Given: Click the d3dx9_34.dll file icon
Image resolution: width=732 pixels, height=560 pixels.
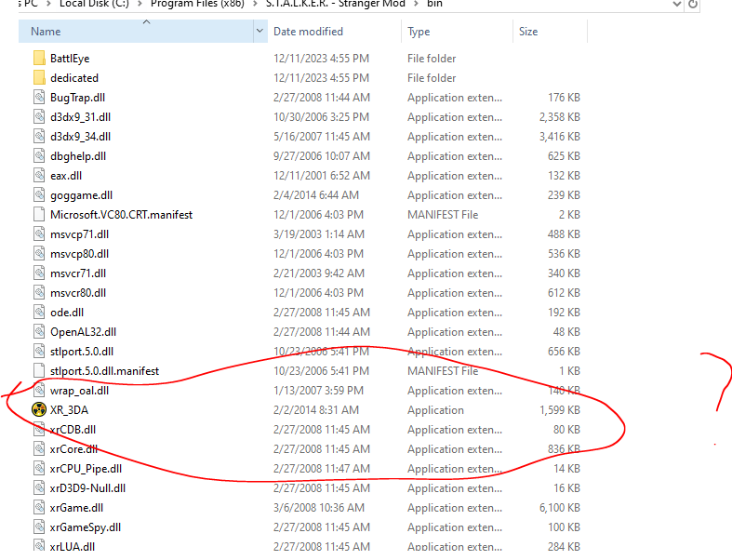Looking at the screenshot, I should click(x=40, y=137).
